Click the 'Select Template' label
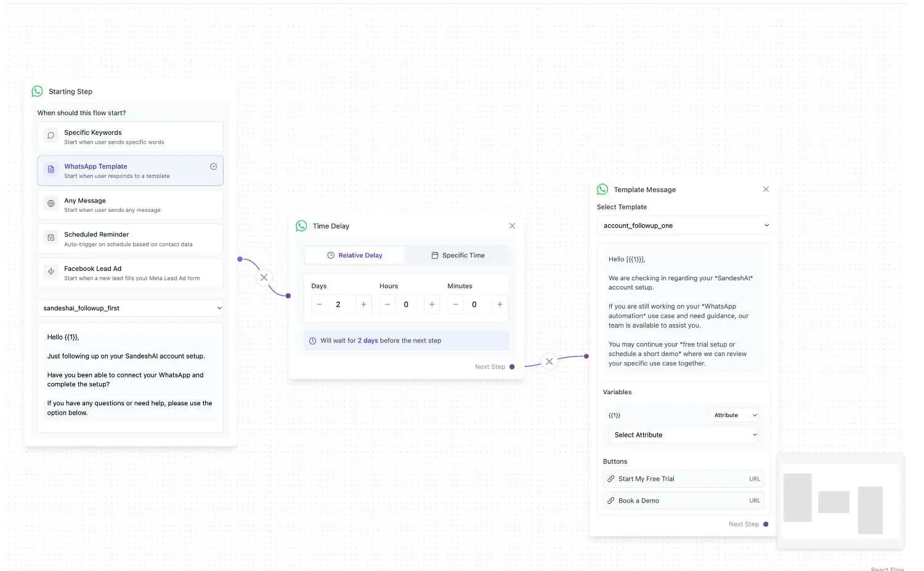 tap(622, 207)
